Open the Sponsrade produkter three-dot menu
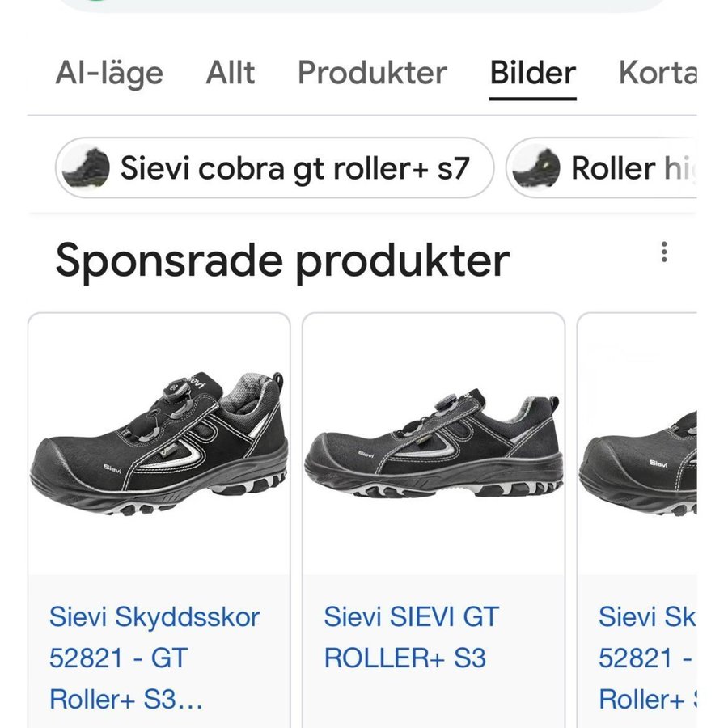 click(x=664, y=252)
